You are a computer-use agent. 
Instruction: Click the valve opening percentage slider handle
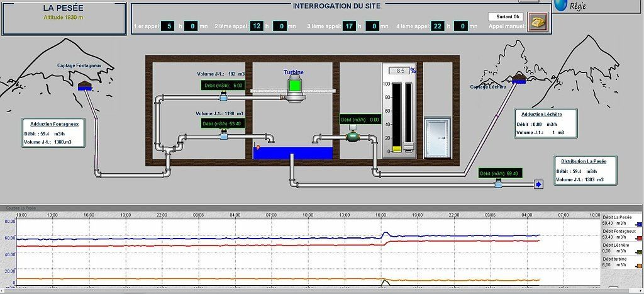click(409, 147)
